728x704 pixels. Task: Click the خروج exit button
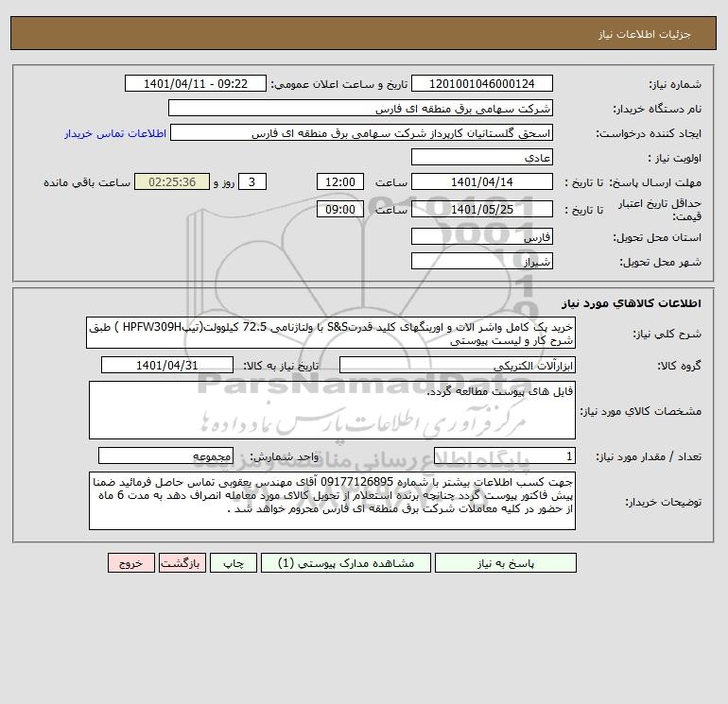pos(131,563)
